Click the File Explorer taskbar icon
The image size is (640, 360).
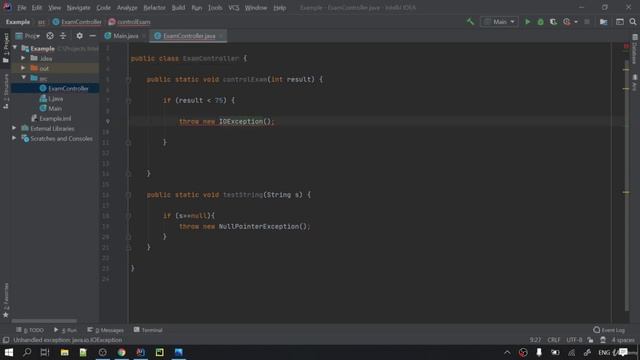tap(64, 352)
